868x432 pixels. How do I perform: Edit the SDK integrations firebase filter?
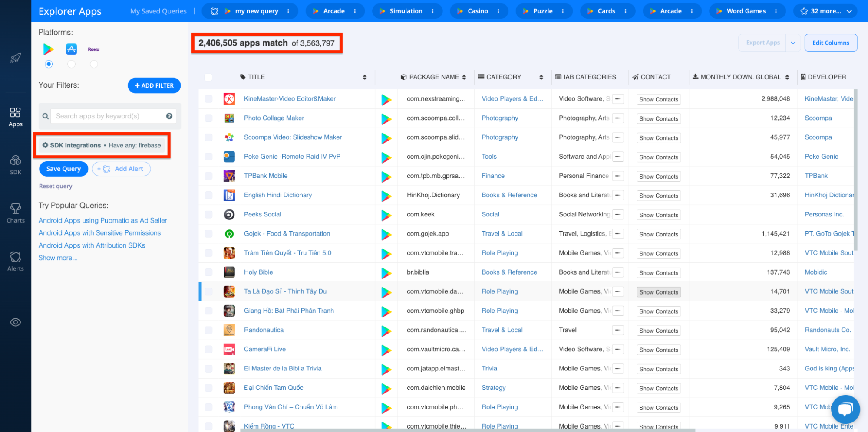tap(102, 145)
